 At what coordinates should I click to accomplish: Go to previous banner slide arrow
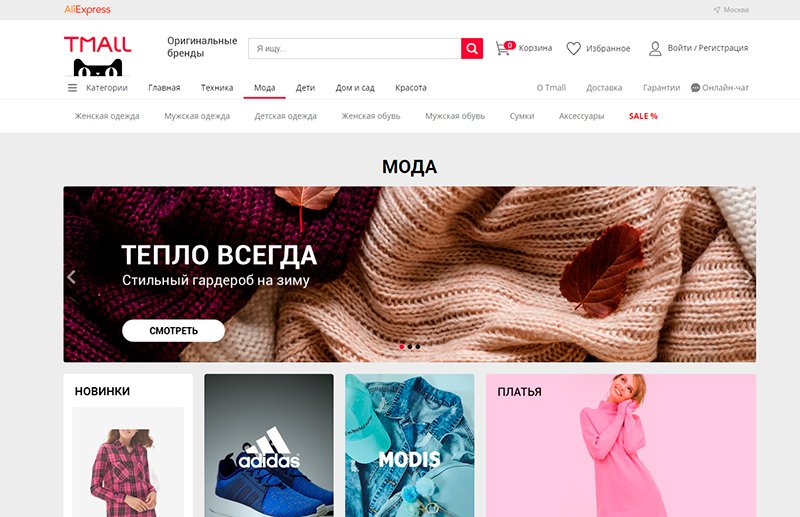[71, 277]
